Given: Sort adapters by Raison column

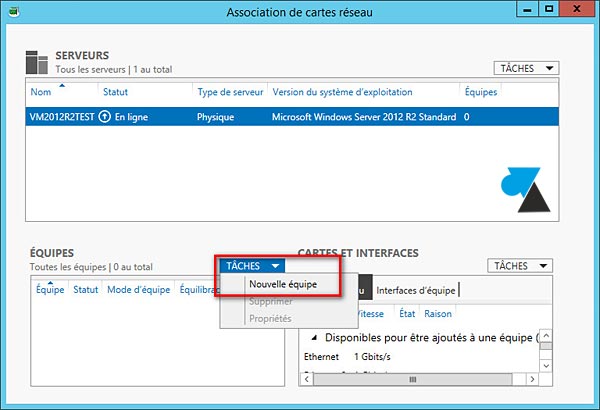Looking at the screenshot, I should point(438,314).
